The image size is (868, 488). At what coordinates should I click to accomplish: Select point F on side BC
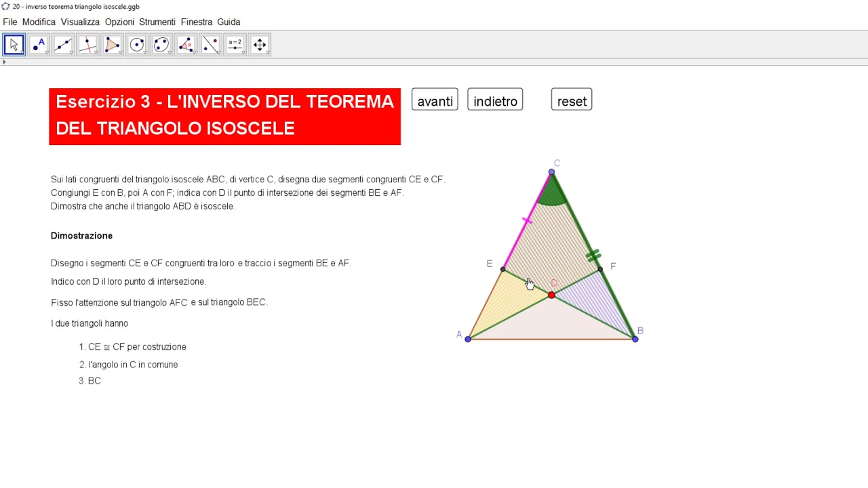tap(600, 270)
